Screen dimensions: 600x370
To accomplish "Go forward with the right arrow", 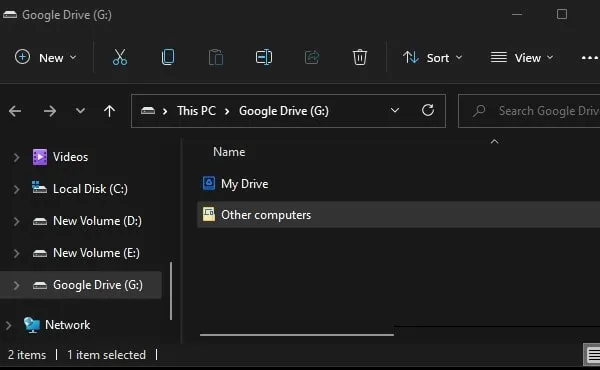I will (50, 111).
